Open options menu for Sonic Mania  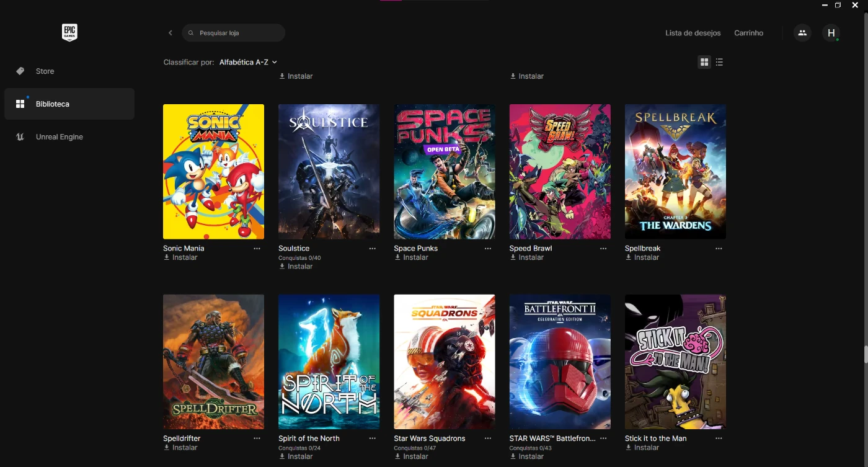pyautogui.click(x=257, y=248)
